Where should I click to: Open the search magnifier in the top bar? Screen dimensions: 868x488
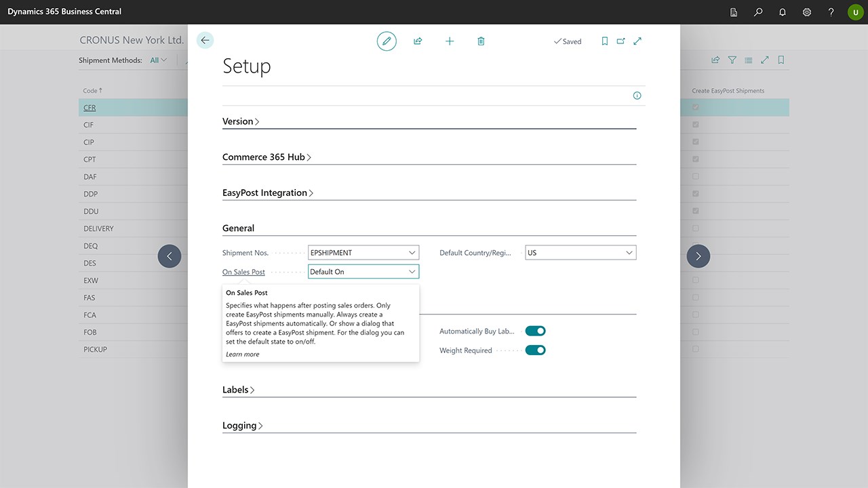[x=758, y=12]
